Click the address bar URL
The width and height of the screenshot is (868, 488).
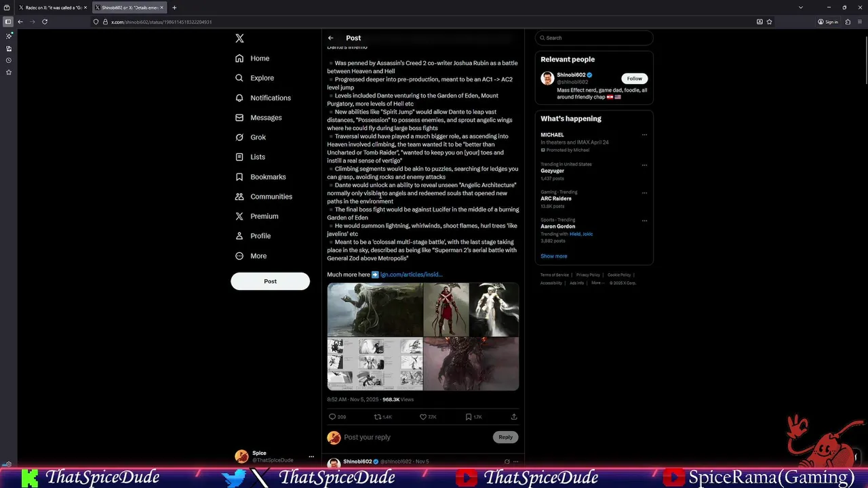pyautogui.click(x=161, y=22)
